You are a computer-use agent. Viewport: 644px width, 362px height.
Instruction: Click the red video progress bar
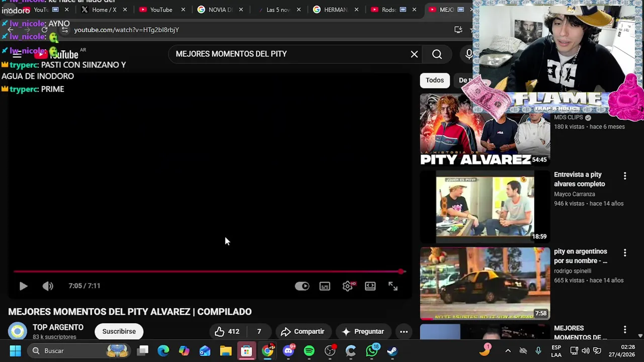pos(209,271)
